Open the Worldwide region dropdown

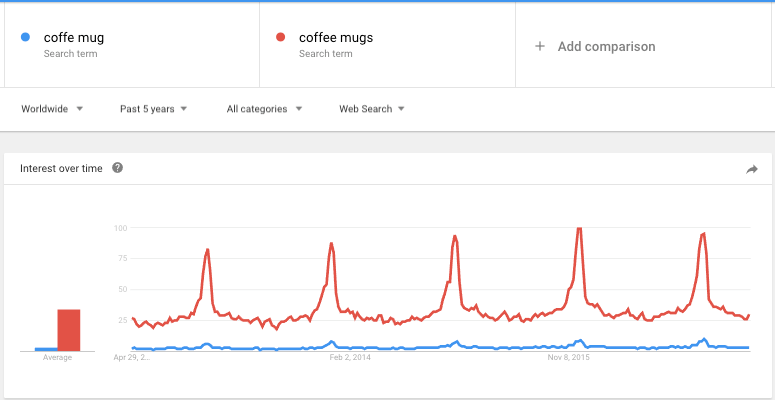click(52, 109)
